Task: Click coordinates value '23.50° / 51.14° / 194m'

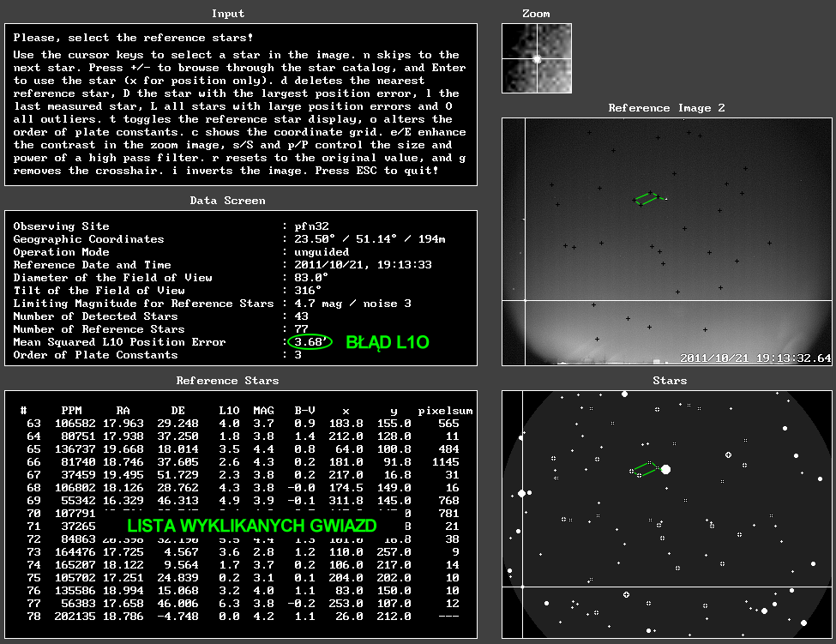Action: pyautogui.click(x=370, y=239)
